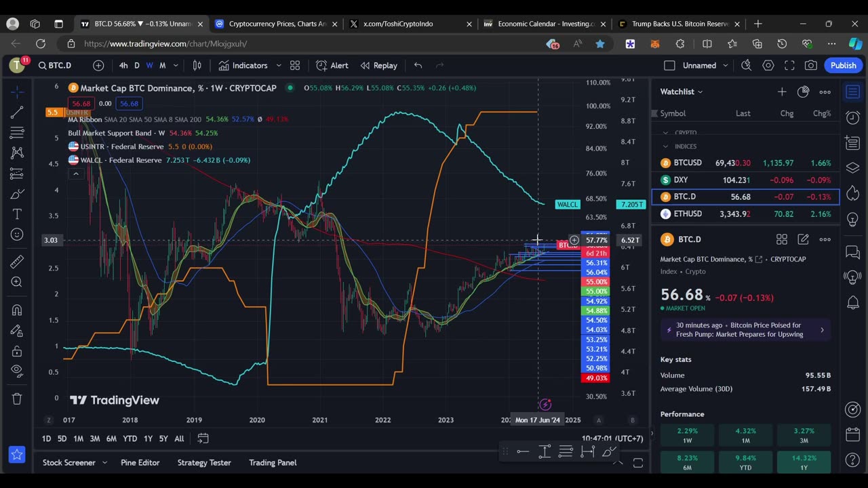Open the hotlists flame icon panel
The height and width of the screenshot is (488, 868).
(852, 192)
